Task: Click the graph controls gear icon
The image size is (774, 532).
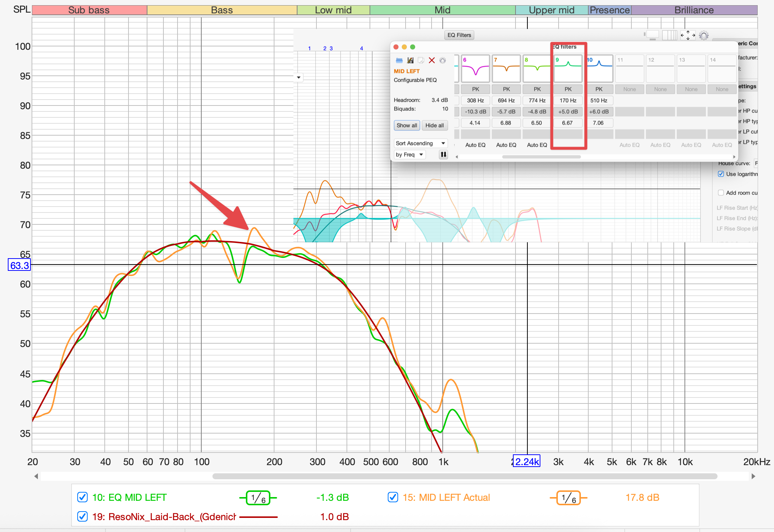Action: (x=703, y=36)
